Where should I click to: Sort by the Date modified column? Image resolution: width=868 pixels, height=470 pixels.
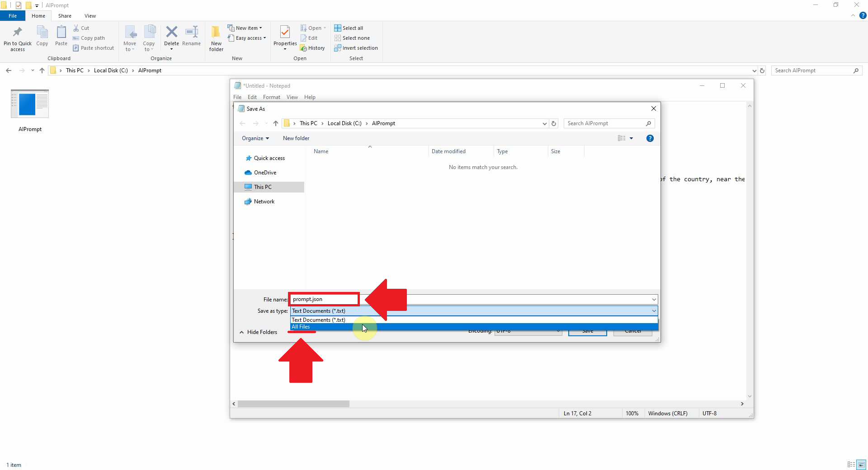coord(461,151)
